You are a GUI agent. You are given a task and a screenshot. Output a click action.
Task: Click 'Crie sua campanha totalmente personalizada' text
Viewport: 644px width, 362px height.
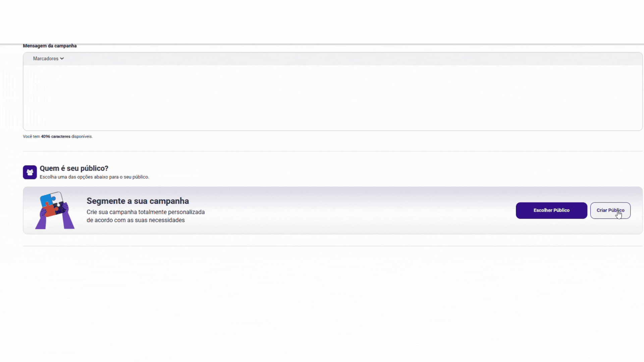[146, 212]
